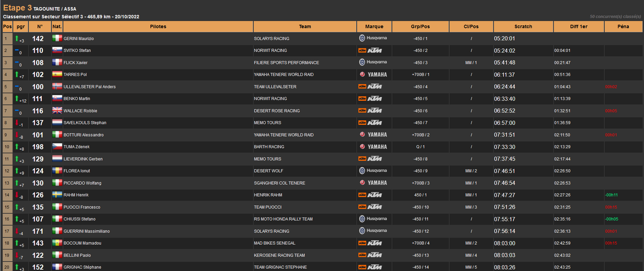Click the KTM logo in ULLEVALSETER's row
Image resolution: width=644 pixels, height=271 pixels.
(370, 87)
